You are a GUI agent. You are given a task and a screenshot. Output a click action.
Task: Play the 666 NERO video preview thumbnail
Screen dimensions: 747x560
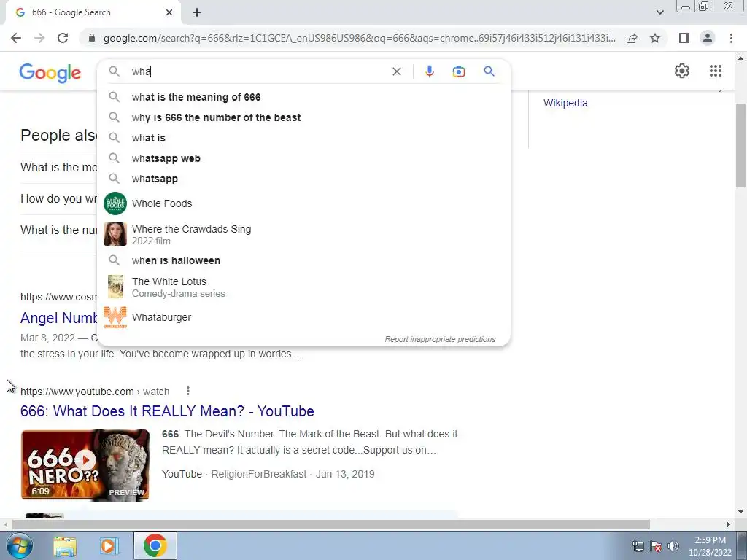[x=85, y=464]
